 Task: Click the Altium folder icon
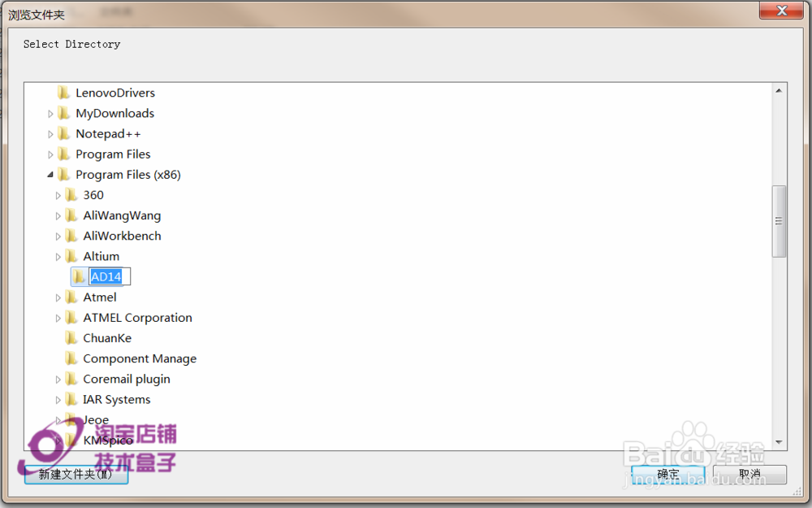[x=71, y=257]
